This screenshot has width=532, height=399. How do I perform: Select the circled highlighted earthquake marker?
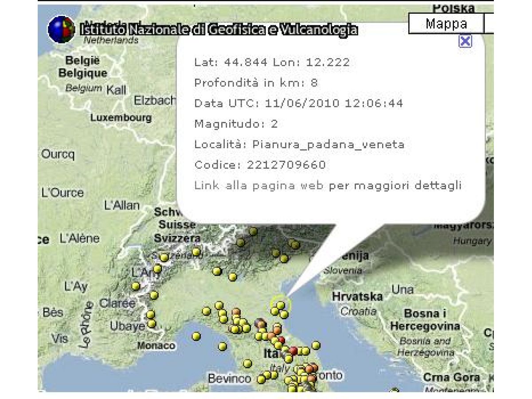(281, 305)
